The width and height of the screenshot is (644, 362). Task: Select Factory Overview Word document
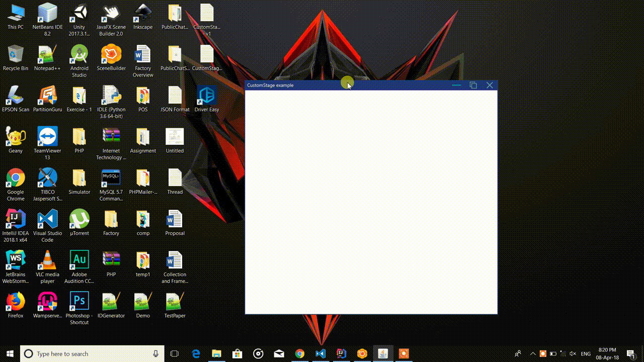(143, 60)
